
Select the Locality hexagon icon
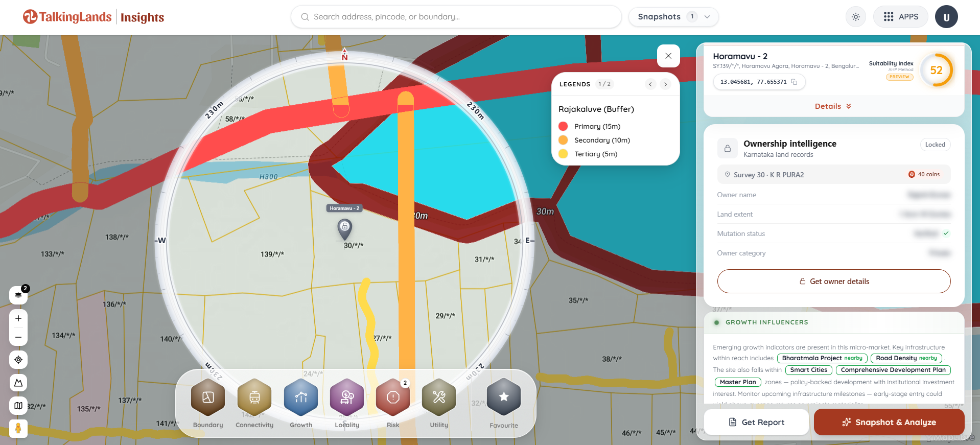click(x=347, y=397)
